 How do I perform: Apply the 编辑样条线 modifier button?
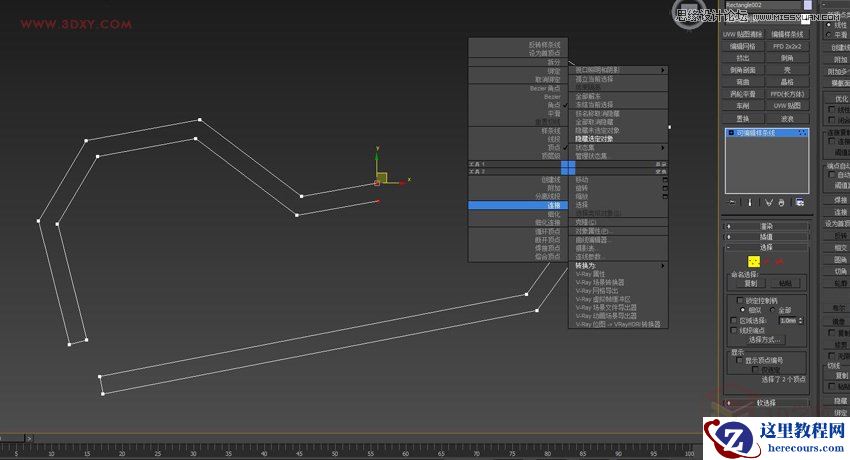[x=787, y=34]
